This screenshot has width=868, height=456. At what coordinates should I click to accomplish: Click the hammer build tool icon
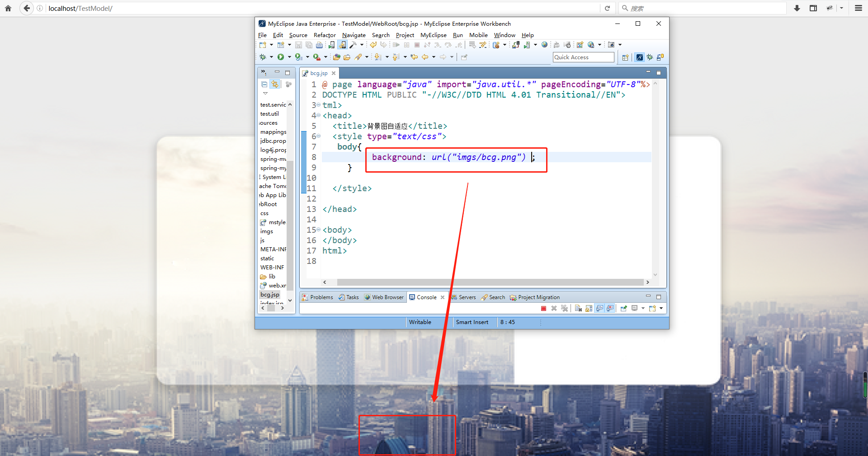pyautogui.click(x=354, y=45)
